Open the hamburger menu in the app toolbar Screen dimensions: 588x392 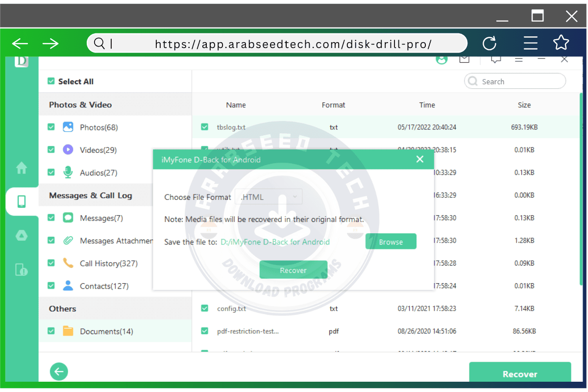point(518,59)
